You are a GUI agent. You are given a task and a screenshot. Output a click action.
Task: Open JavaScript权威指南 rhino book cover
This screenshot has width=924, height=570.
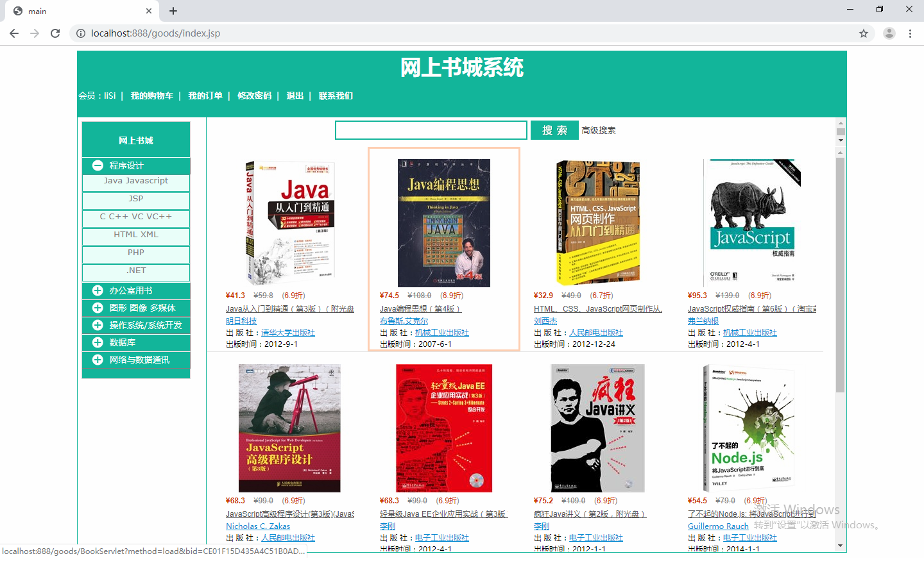[x=752, y=222]
